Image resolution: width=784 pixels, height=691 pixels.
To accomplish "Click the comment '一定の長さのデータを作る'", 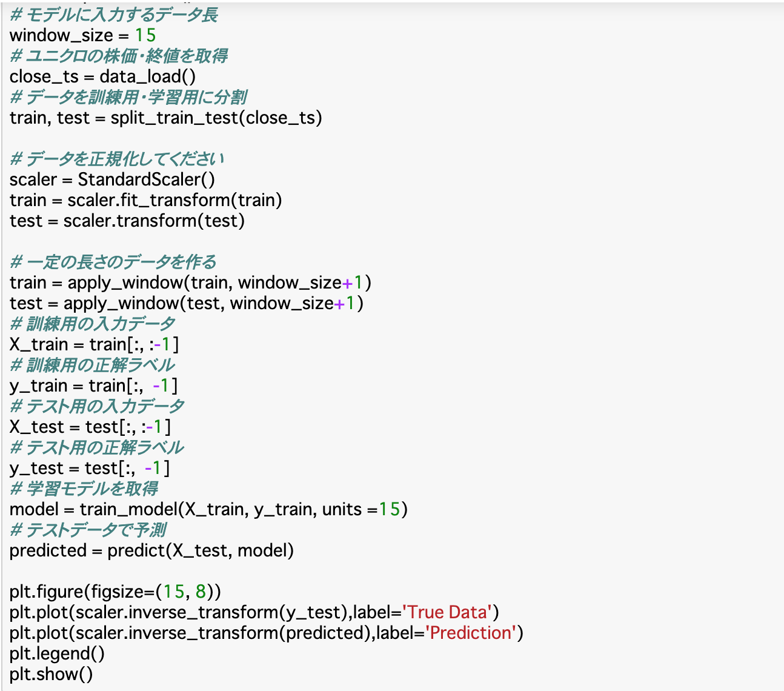I will 113,262.
